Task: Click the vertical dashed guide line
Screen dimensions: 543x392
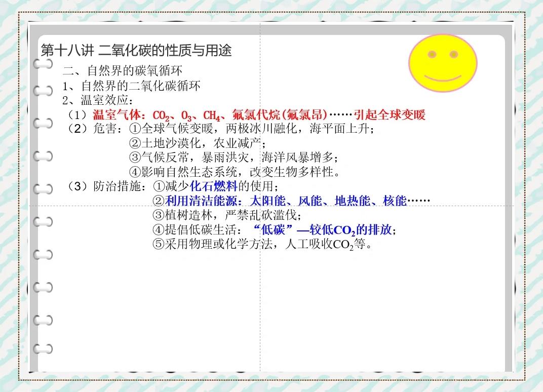Action: [260, 304]
